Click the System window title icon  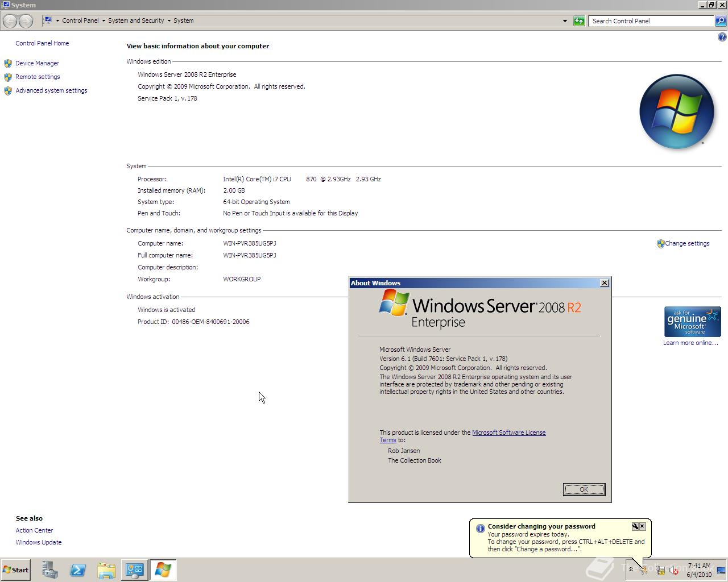tap(6, 5)
